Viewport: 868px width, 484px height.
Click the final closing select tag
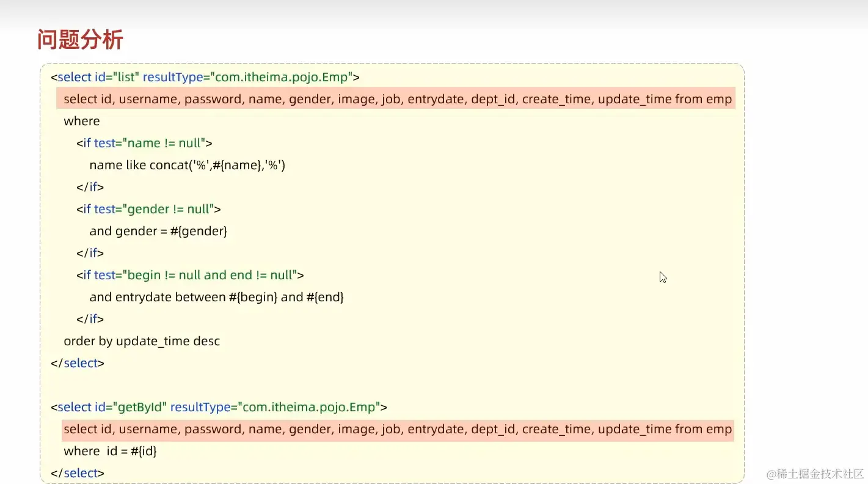coord(78,473)
